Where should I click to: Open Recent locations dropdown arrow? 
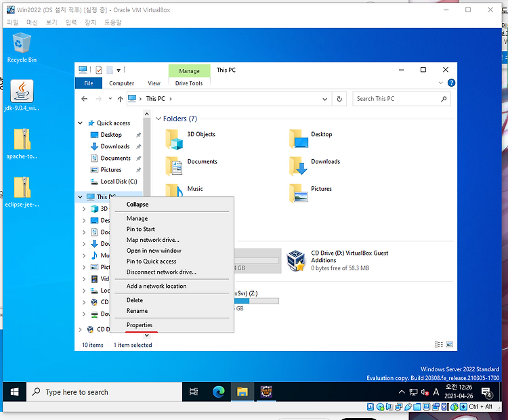click(110, 98)
